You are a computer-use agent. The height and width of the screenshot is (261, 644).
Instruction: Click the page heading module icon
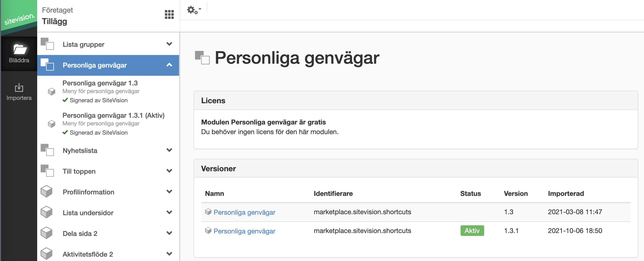pyautogui.click(x=202, y=57)
